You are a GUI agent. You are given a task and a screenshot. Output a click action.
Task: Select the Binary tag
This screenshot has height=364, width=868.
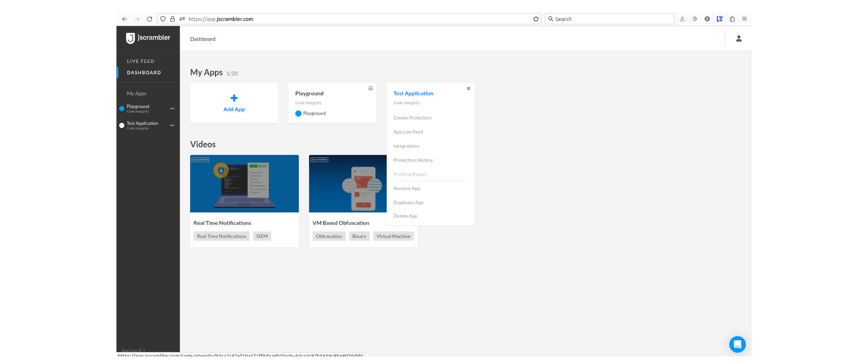tap(359, 237)
